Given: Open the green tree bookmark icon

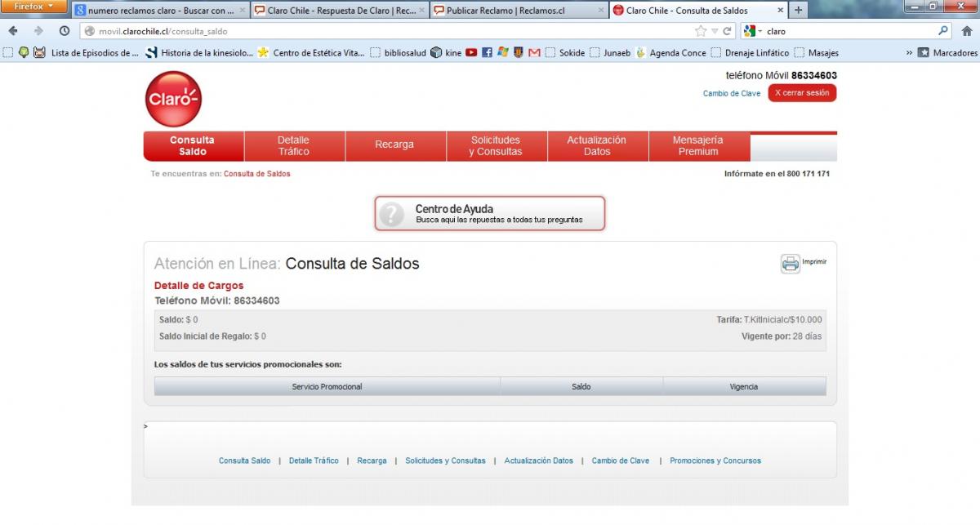Looking at the screenshot, I should point(23,53).
